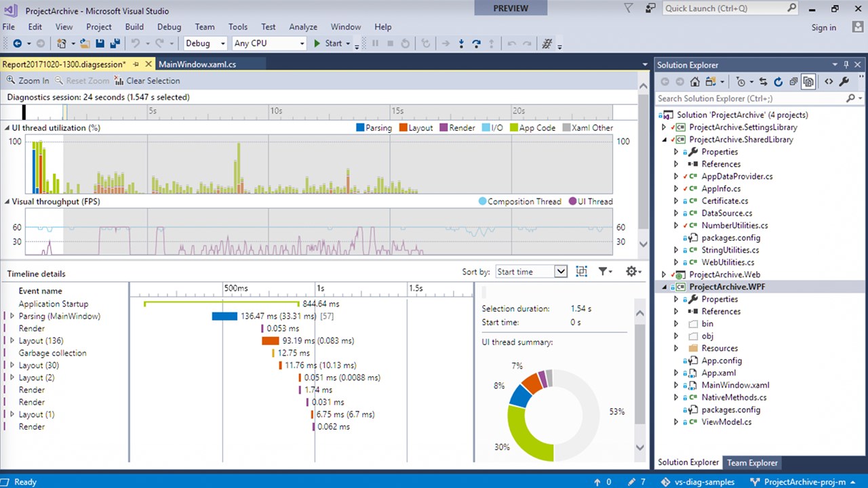Open the Team menu
Viewport: 868px width, 488px height.
(205, 27)
